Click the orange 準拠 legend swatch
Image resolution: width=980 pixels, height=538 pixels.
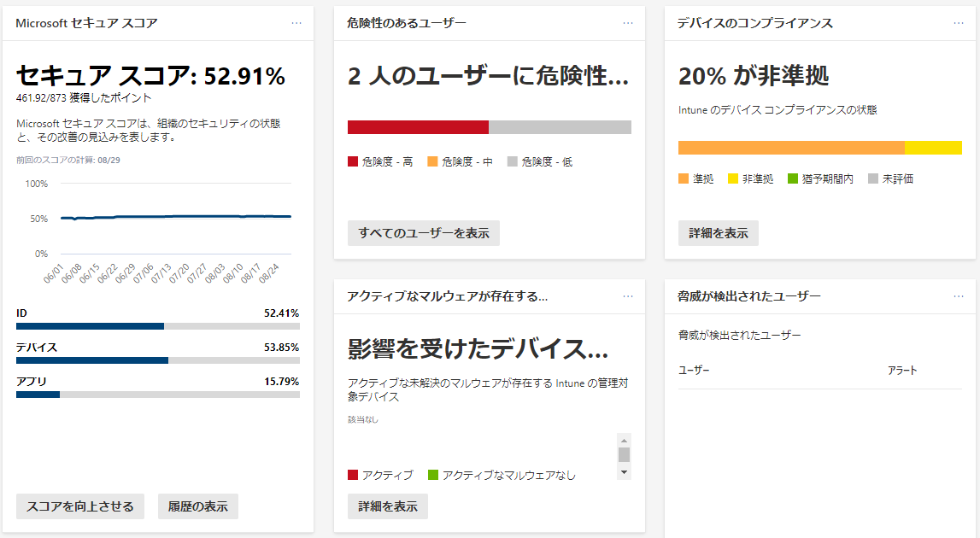(x=684, y=178)
